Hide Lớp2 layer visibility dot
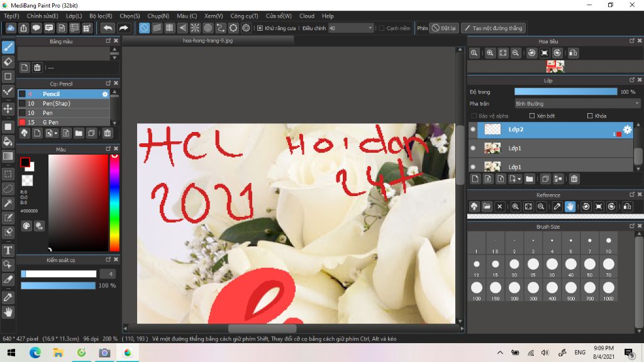The image size is (644, 362). coord(473,129)
